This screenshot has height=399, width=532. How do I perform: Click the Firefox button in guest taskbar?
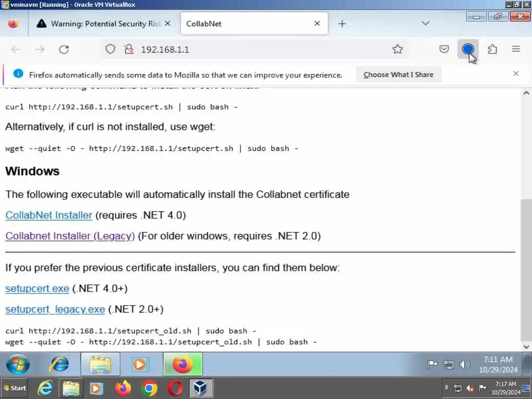[x=182, y=364]
